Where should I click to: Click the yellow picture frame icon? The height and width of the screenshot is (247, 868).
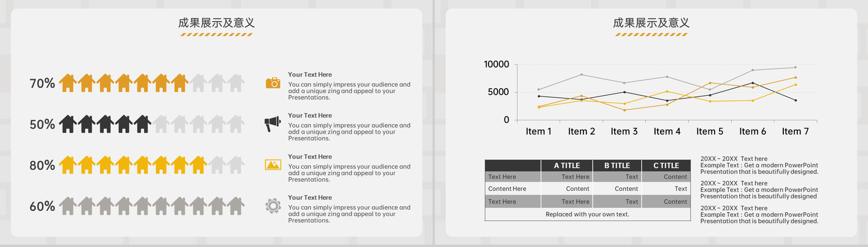[273, 165]
